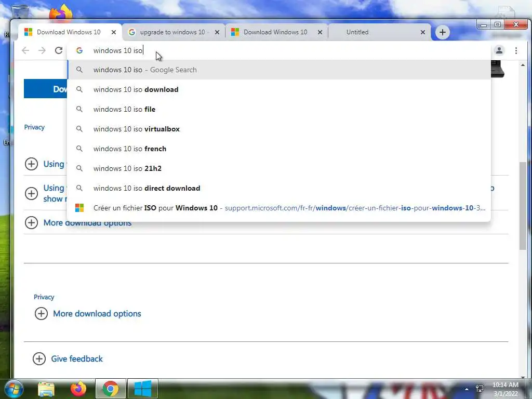The height and width of the screenshot is (399, 532).
Task: Click the Privacy link below the blue button
Action: 34,127
